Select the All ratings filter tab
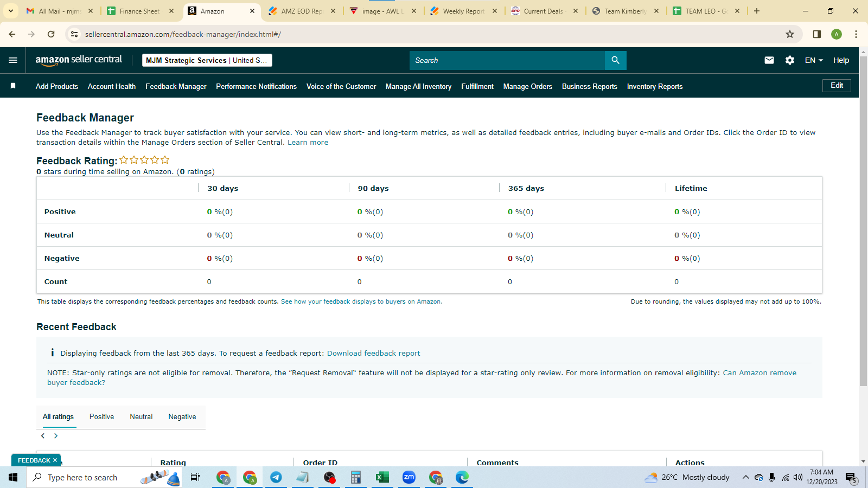The width and height of the screenshot is (868, 488). [x=58, y=416]
